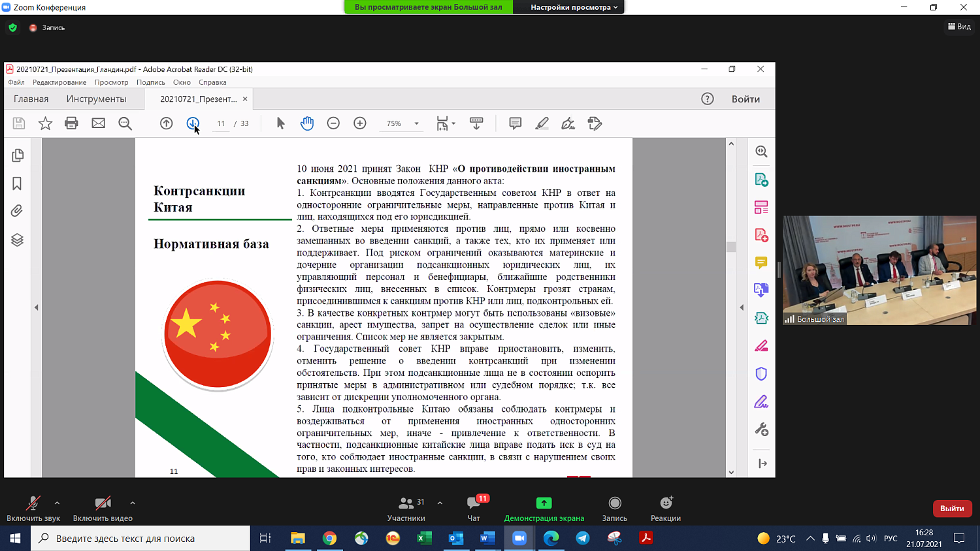Image resolution: width=980 pixels, height=551 pixels.
Task: Choose the arrow selection tool
Action: [x=280, y=123]
